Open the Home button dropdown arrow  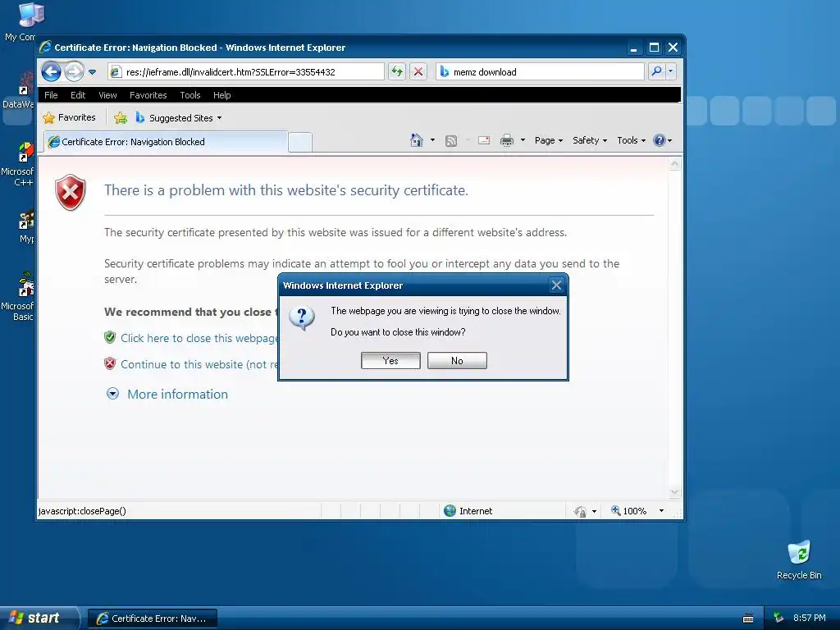coord(432,140)
